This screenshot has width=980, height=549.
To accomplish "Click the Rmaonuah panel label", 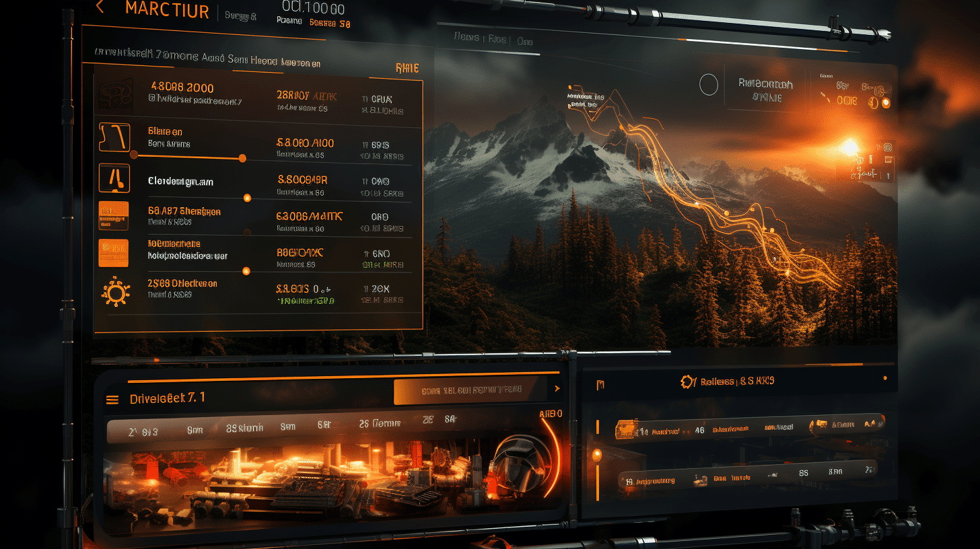I will 765,84.
